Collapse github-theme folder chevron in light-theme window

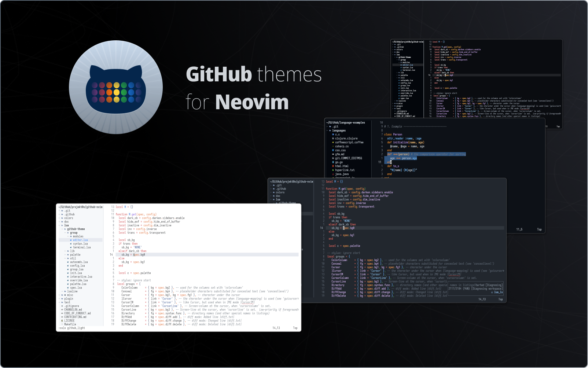[x=62, y=229]
